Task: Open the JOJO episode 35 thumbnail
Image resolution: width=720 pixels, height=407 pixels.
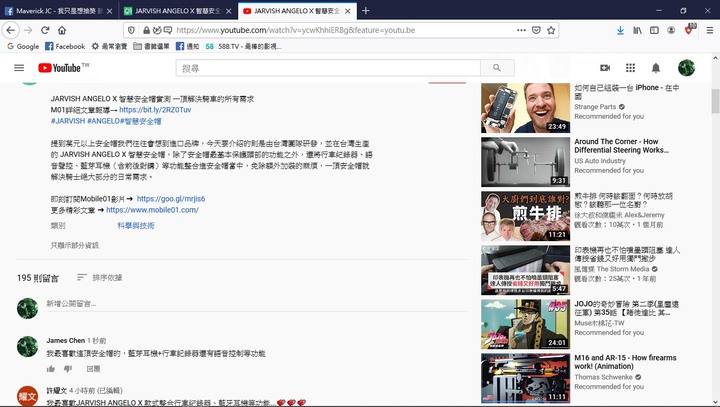Action: click(x=525, y=324)
